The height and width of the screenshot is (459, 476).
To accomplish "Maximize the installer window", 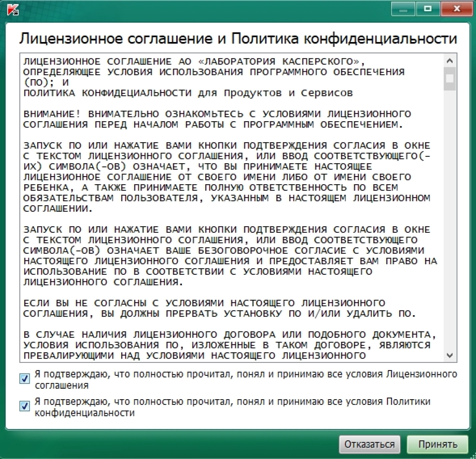I will (428, 9).
